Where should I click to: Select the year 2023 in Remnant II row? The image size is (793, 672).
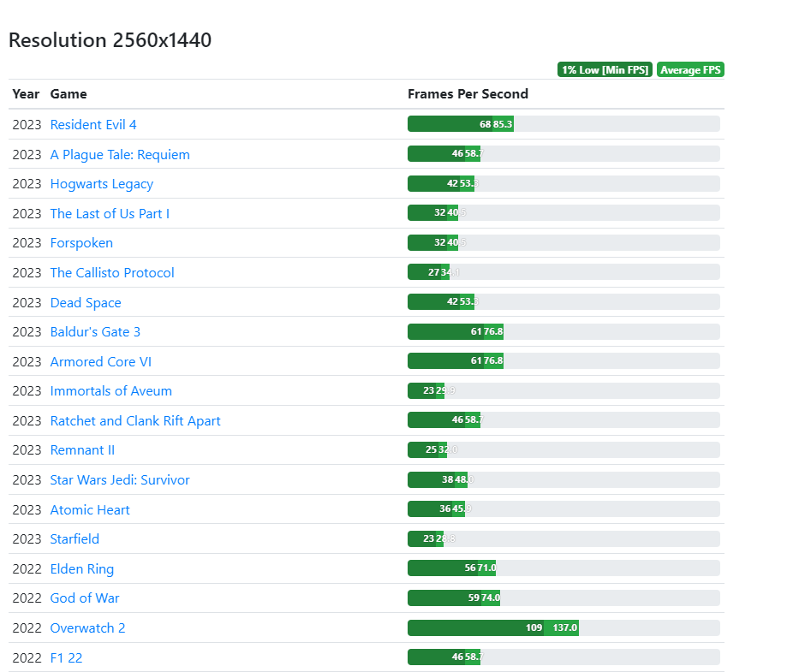[x=27, y=450]
